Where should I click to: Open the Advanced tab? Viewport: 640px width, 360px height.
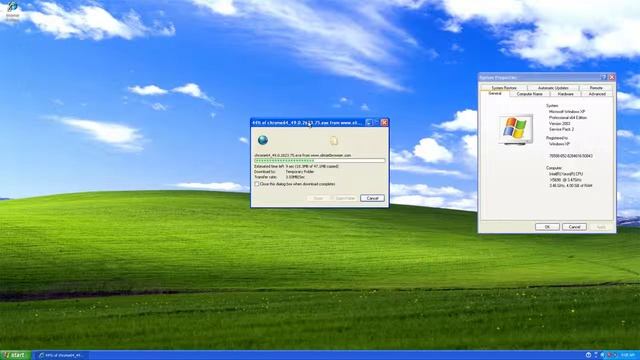597,94
